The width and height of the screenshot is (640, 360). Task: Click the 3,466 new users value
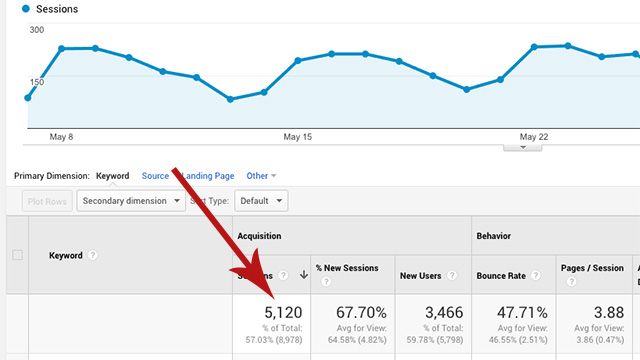pos(444,313)
